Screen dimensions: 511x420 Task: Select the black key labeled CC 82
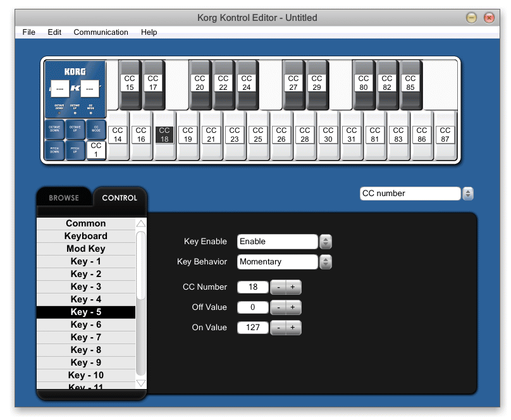coord(387,85)
